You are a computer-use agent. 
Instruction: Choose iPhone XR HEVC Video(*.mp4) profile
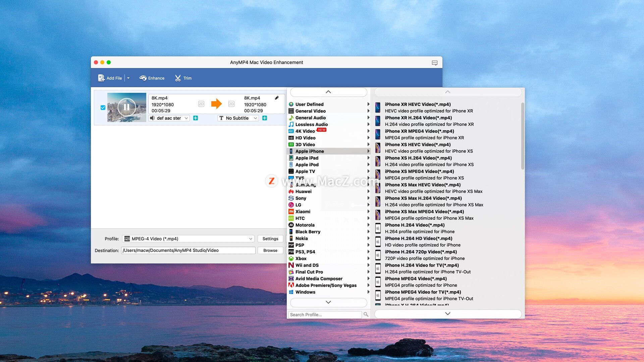[x=447, y=108]
